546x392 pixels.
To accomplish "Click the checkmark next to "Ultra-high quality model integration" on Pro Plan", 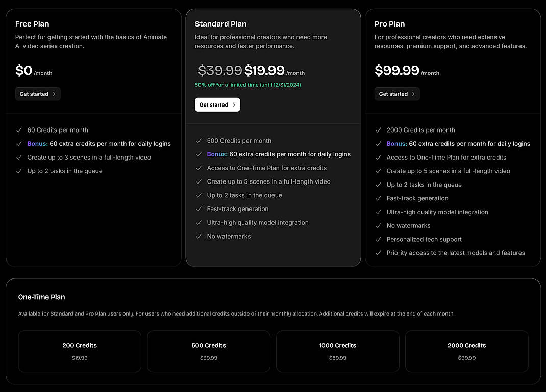I will (x=378, y=212).
